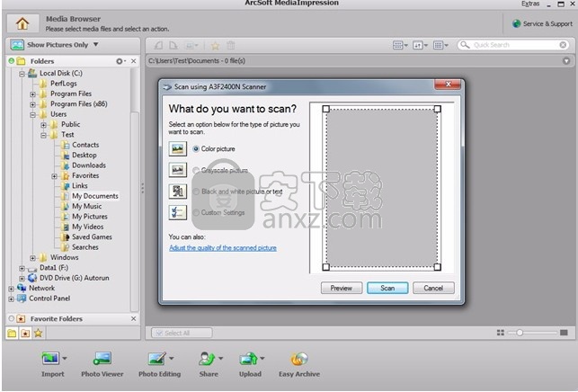The height and width of the screenshot is (392, 578).
Task: Click the trash delete toolbar icon
Action: coord(231,45)
